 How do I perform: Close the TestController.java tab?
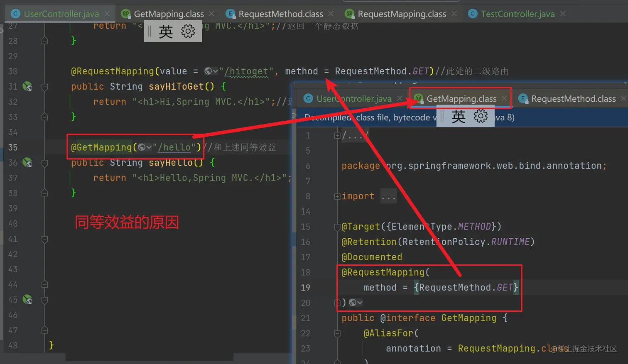pyautogui.click(x=563, y=14)
